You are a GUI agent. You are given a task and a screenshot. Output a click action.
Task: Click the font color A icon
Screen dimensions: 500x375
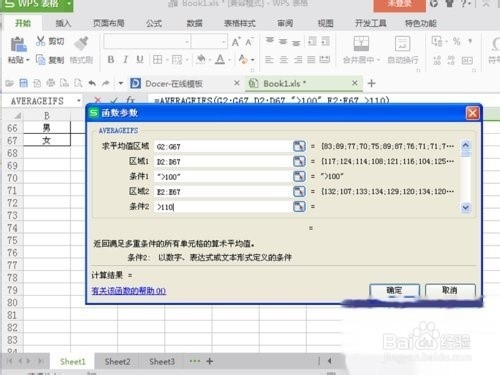tap(220, 60)
